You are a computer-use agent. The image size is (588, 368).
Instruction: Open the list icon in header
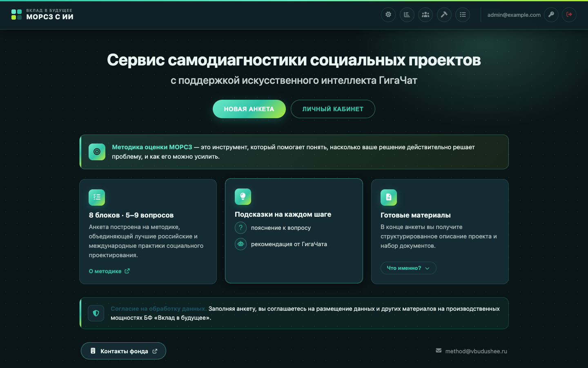463,15
